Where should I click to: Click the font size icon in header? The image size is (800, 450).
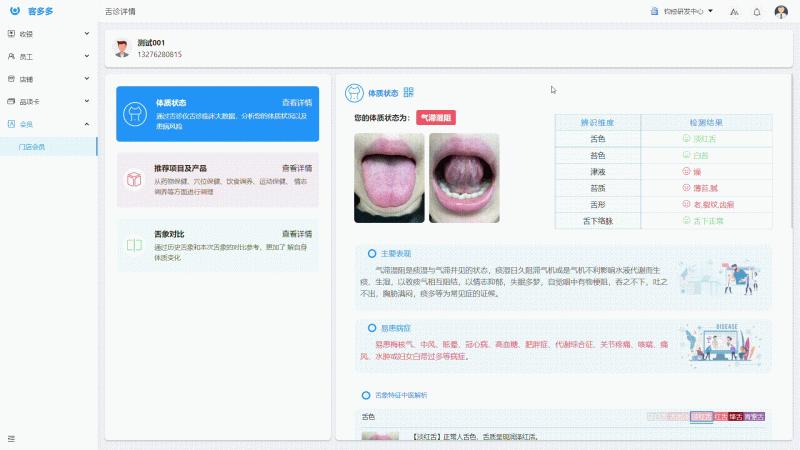coord(734,12)
